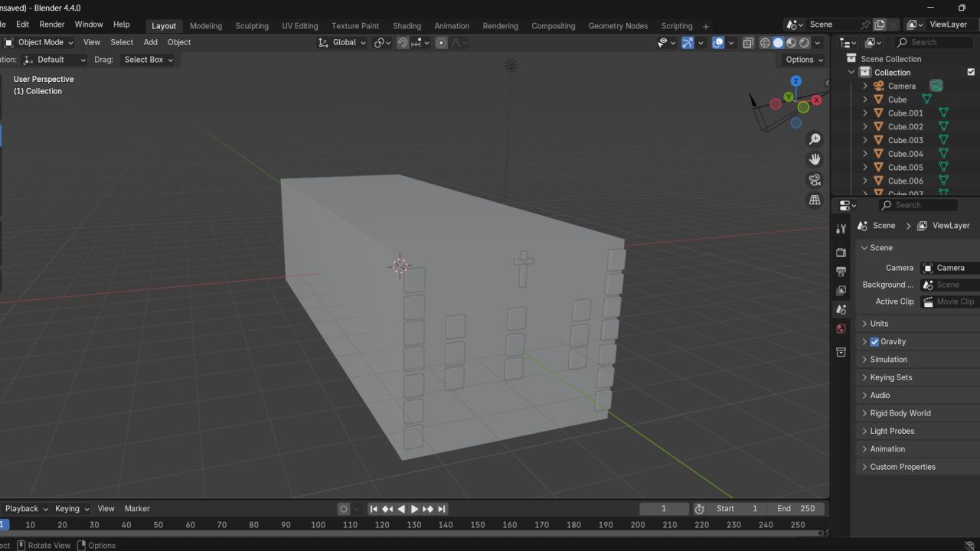Viewport: 980px width, 551px height.
Task: Jump to the timeline start frame
Action: 374,509
